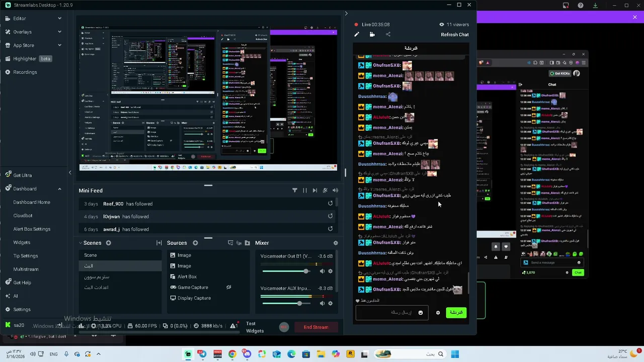This screenshot has height=362, width=644.
Task: Click the speaker volume icon in Mini Feed
Action: coord(335,191)
